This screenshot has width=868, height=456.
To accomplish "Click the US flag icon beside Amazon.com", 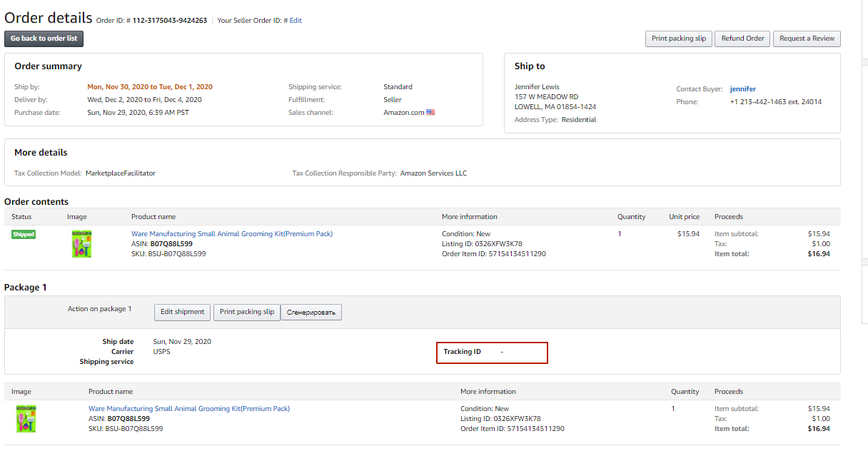I will 430,113.
